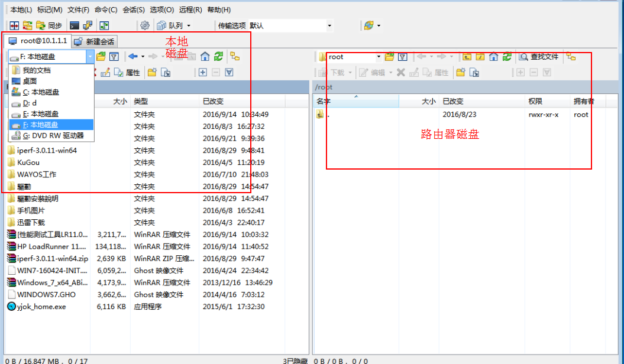Open the remote create-new-folder icon
Image resolution: width=624 pixels, height=364 pixels.
click(460, 73)
